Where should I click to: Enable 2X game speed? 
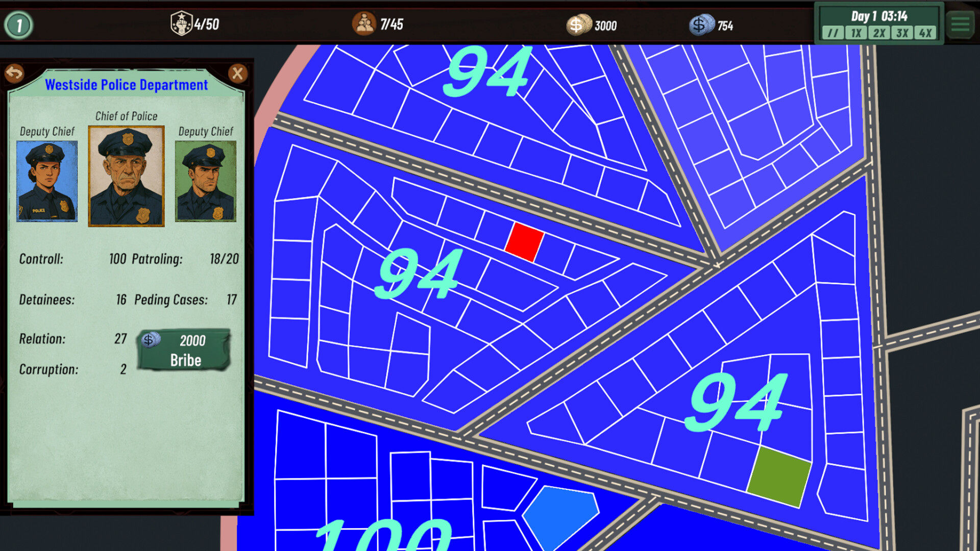(x=879, y=33)
